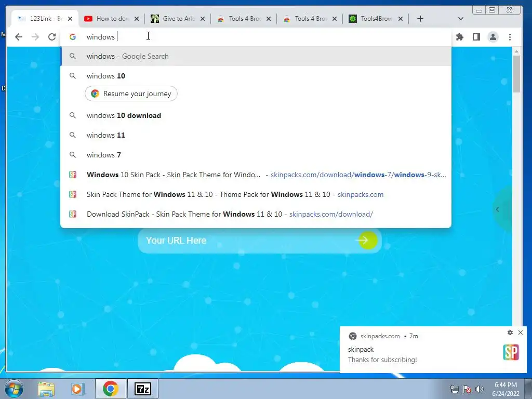Go back using the browser back arrow
The image size is (532, 399).
[19, 37]
